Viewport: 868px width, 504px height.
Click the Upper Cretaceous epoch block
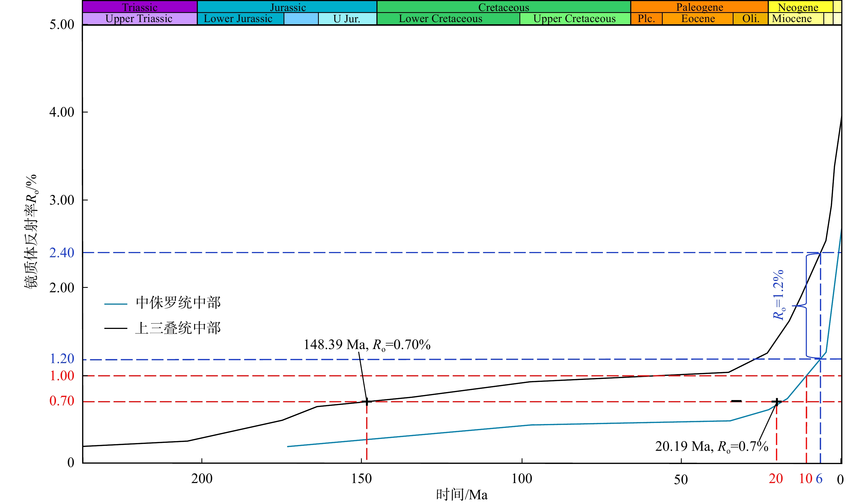click(574, 19)
